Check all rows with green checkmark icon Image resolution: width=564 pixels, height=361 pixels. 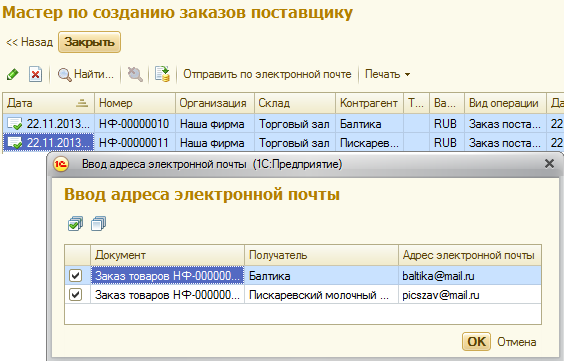[x=75, y=224]
